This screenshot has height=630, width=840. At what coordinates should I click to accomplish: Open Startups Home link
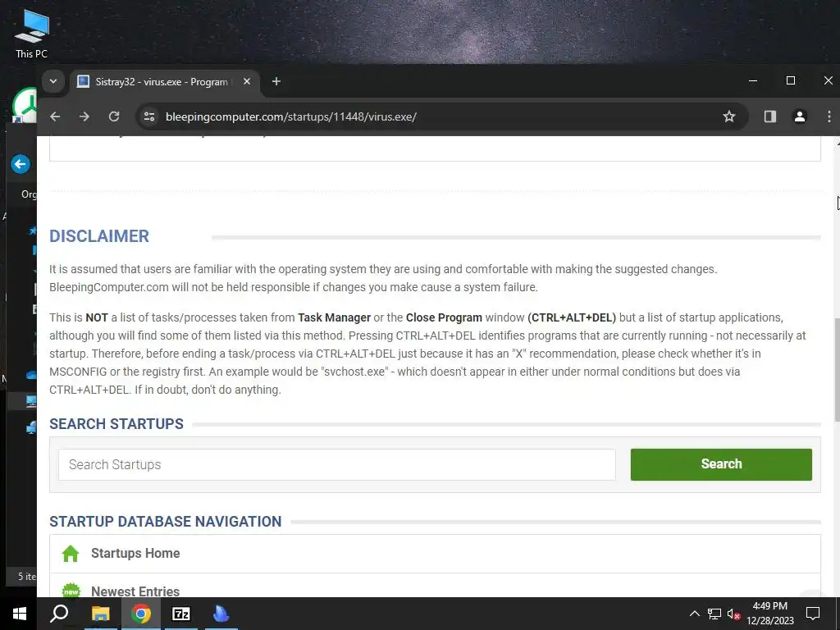coord(135,554)
